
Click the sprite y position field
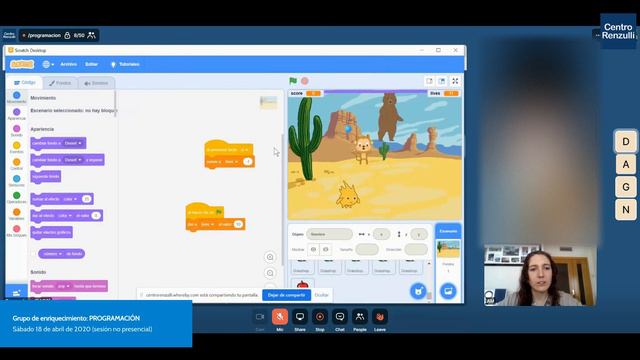coord(418,234)
